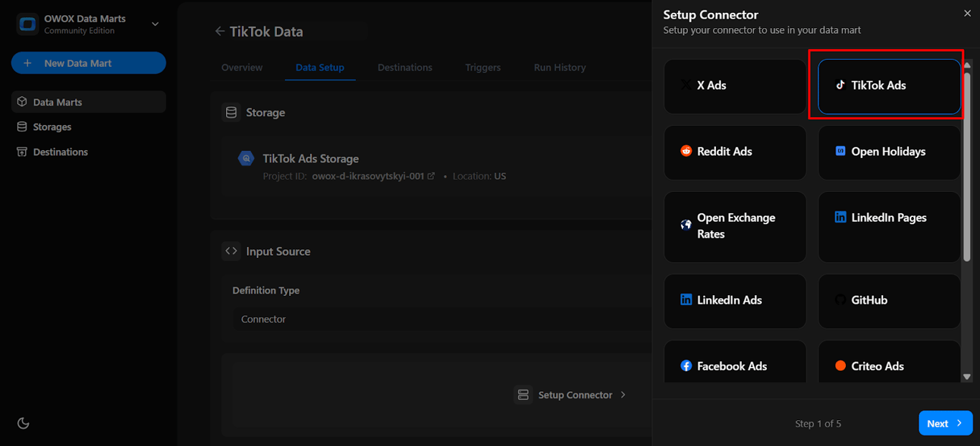
Task: Click the Setup Connector button in Input Source
Action: pos(571,395)
